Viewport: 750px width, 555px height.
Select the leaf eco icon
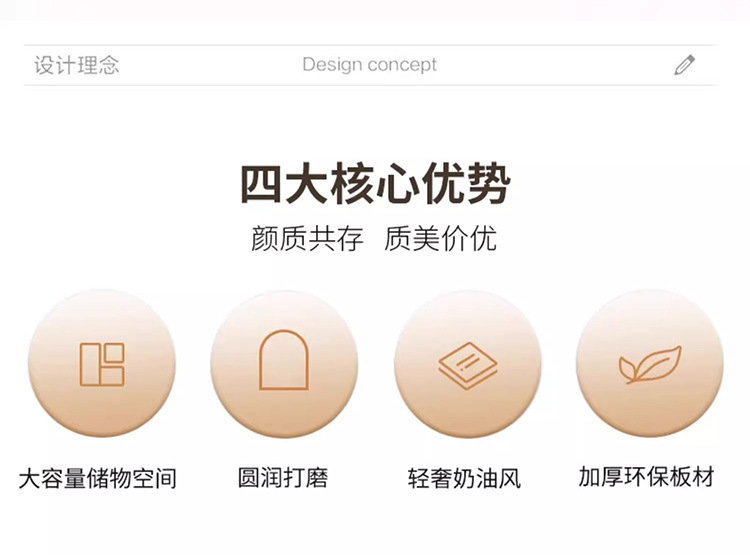coord(650,365)
